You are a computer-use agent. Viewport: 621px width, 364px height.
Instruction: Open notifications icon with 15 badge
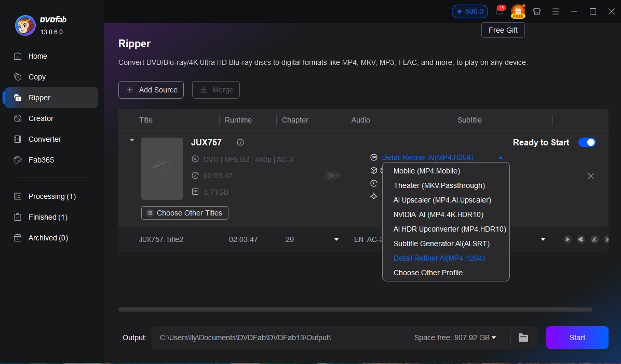pyautogui.click(x=500, y=11)
